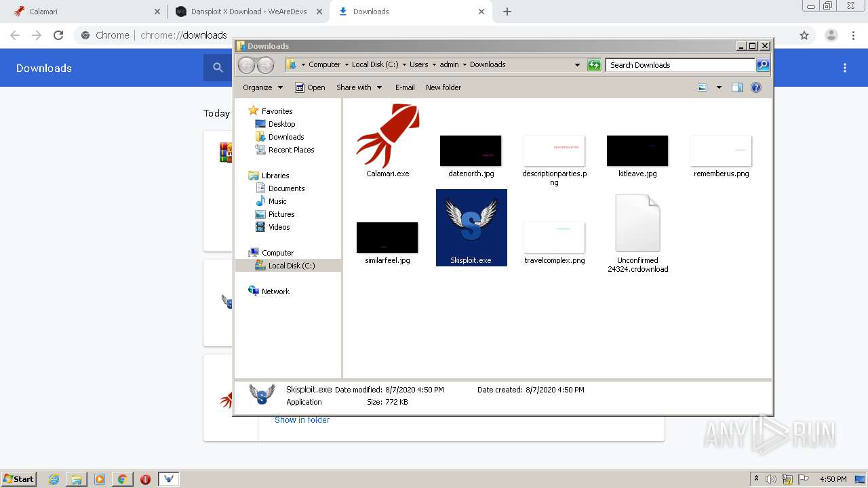Click the E-mail toolbar button
The image size is (868, 488).
coord(405,87)
